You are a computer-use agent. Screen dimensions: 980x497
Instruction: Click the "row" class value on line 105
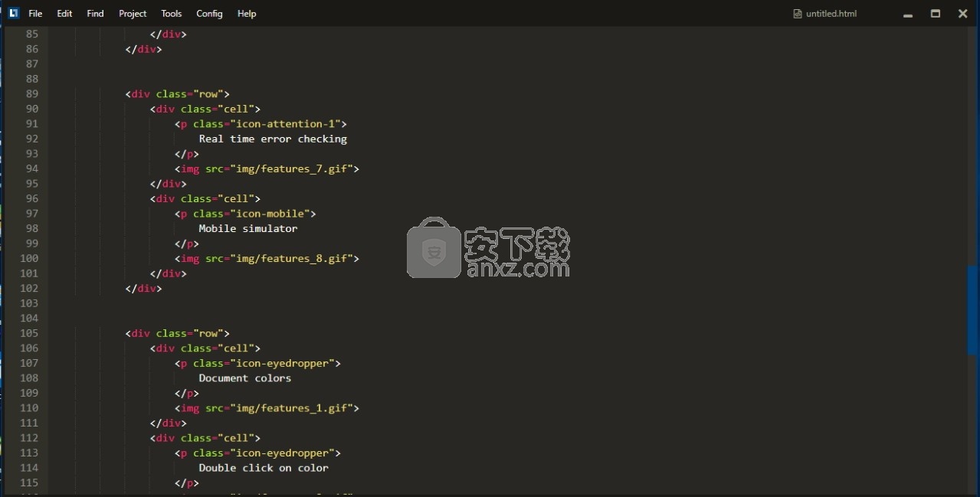click(208, 333)
